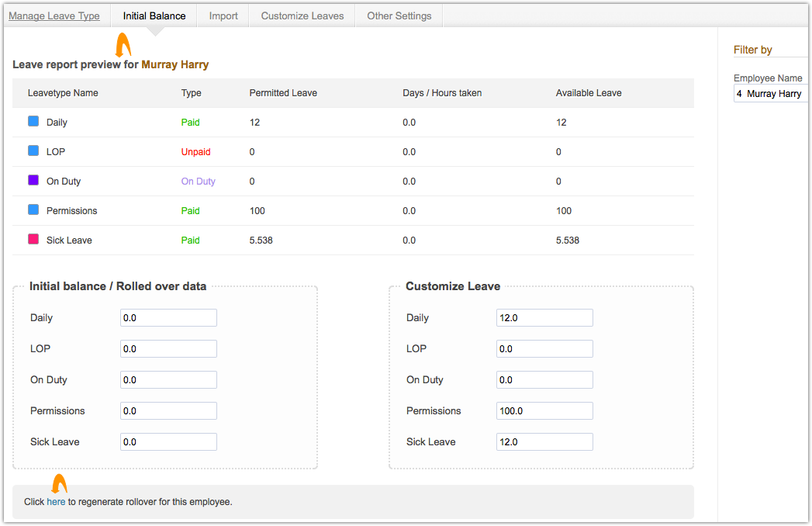The image size is (812, 526).
Task: Click the Sick Leave customize leave field
Action: 544,442
